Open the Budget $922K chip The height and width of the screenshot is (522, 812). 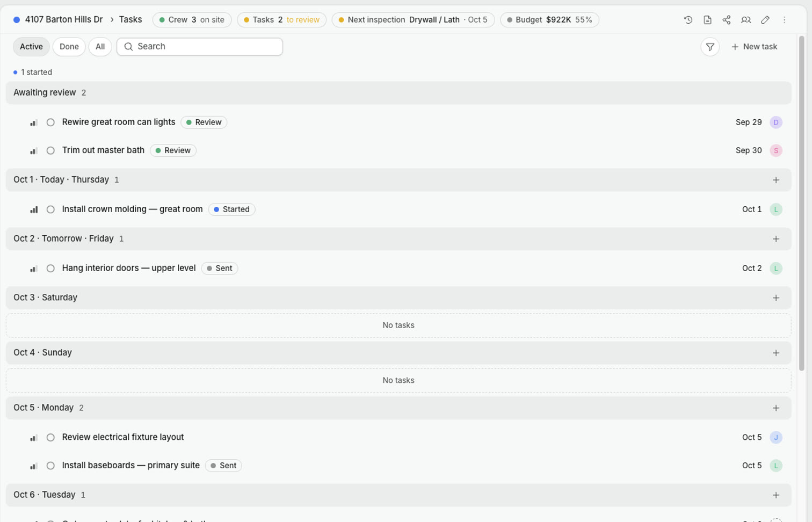click(549, 20)
